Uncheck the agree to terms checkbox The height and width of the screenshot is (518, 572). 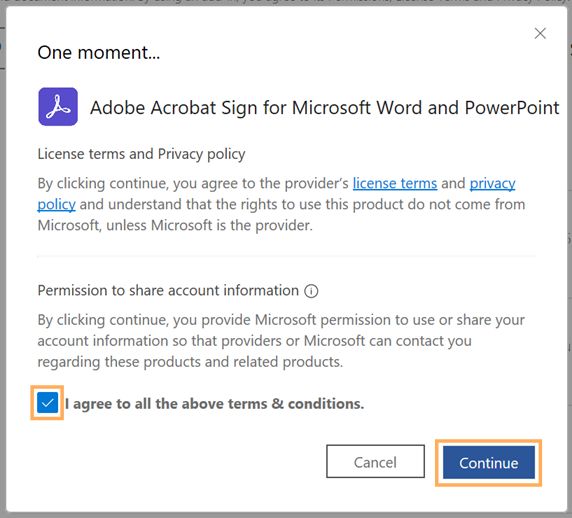[47, 403]
